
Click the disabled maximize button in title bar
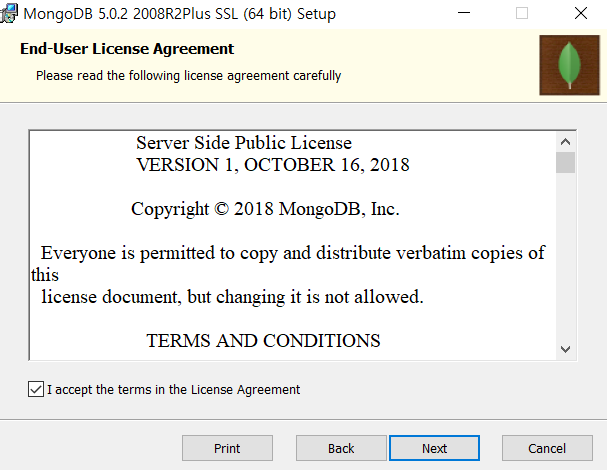522,14
